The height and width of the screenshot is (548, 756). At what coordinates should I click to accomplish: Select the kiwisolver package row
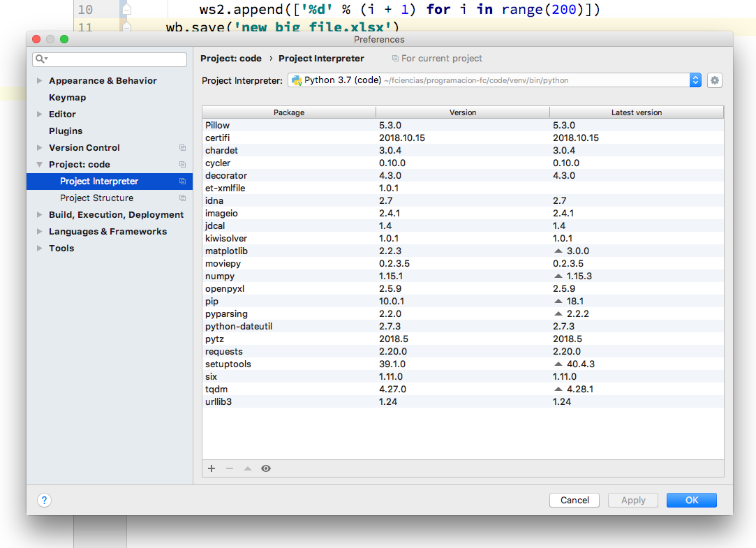click(x=463, y=238)
